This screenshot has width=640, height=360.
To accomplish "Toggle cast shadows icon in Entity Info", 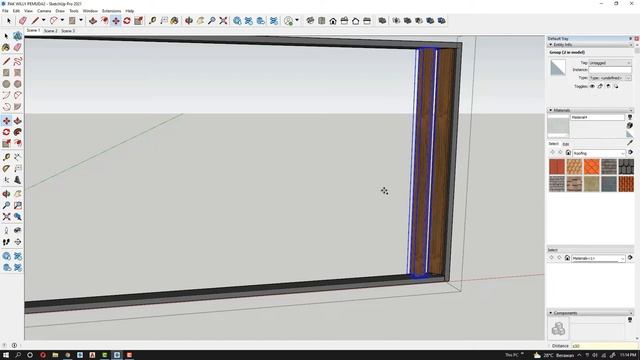I will [x=616, y=86].
